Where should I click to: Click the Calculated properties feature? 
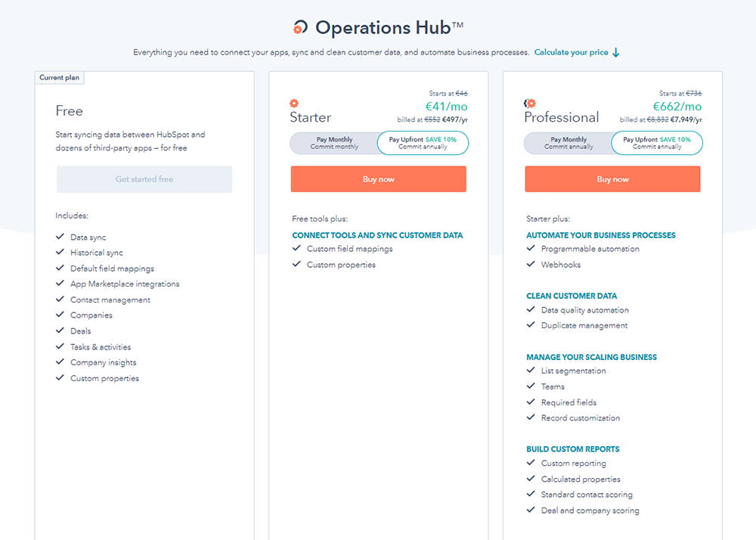(x=581, y=479)
